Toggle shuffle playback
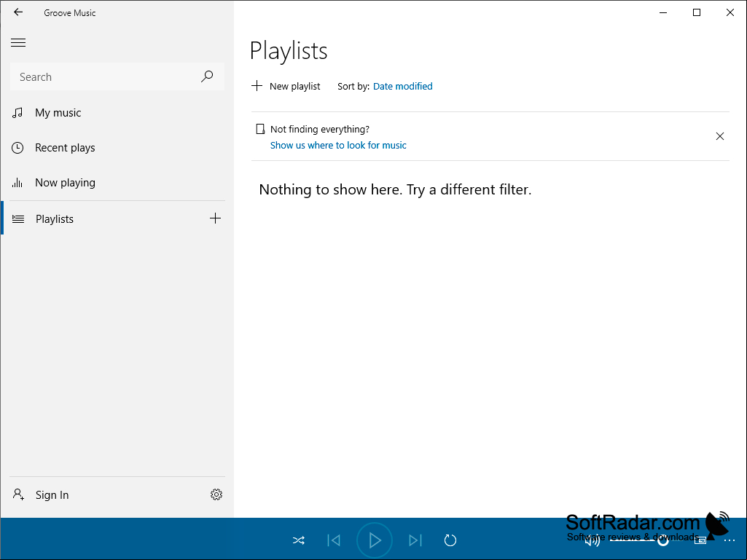Image resolution: width=747 pixels, height=560 pixels. click(299, 540)
